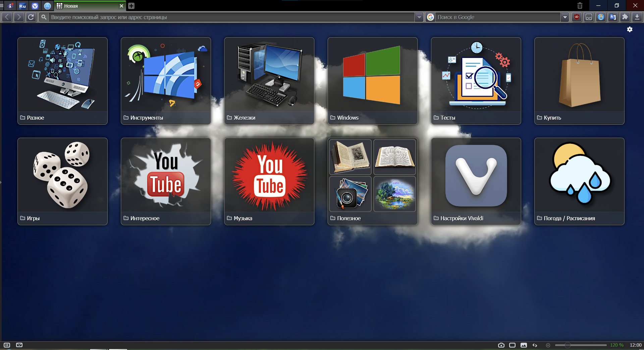This screenshot has height=350, width=644.
Task: Open the 'Купить' shopping bag folder
Action: click(579, 81)
